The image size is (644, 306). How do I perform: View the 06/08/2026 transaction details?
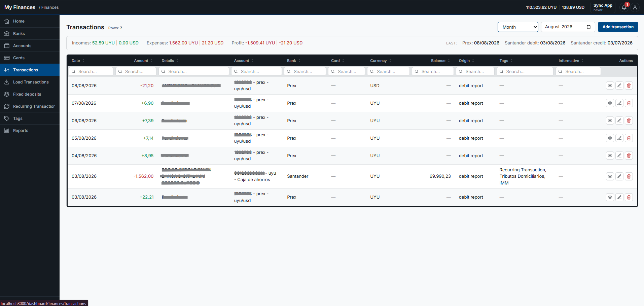610,121
